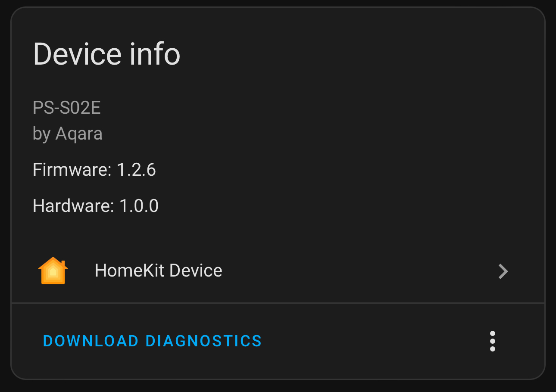Select the firmware version 1.2.6 value
Screen dimensions: 556x392
click(136, 170)
